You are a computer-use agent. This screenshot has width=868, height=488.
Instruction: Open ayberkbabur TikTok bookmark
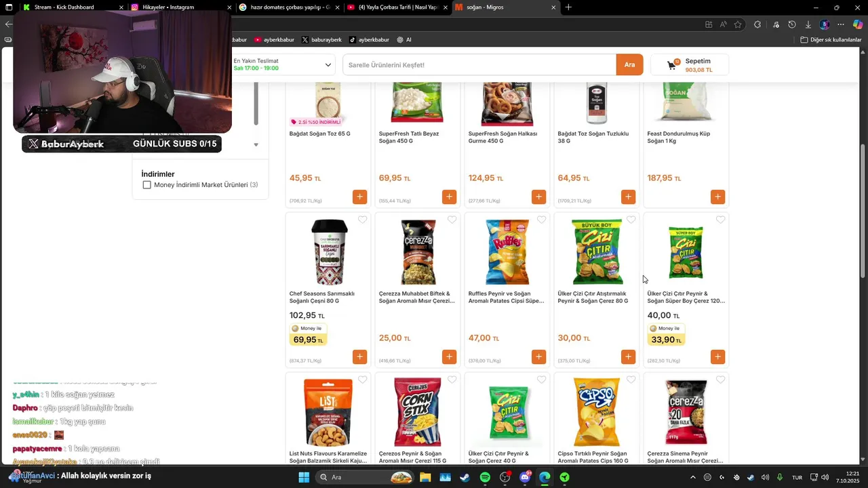[369, 40]
